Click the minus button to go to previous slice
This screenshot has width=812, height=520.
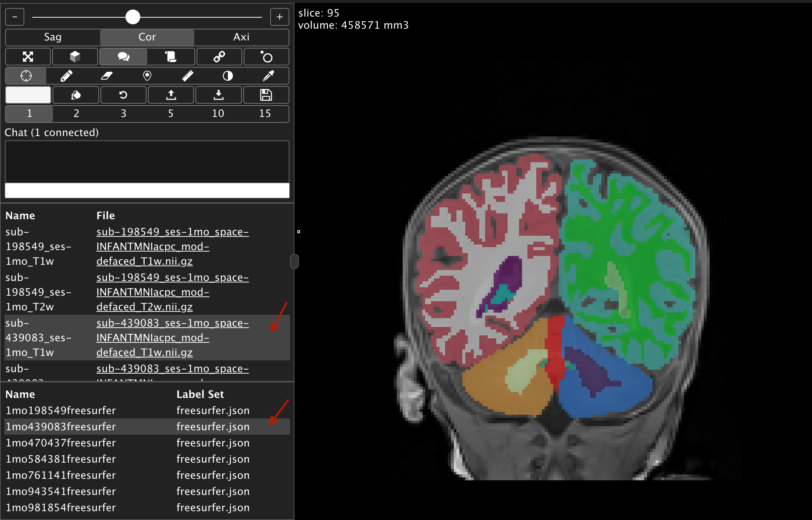click(x=15, y=17)
